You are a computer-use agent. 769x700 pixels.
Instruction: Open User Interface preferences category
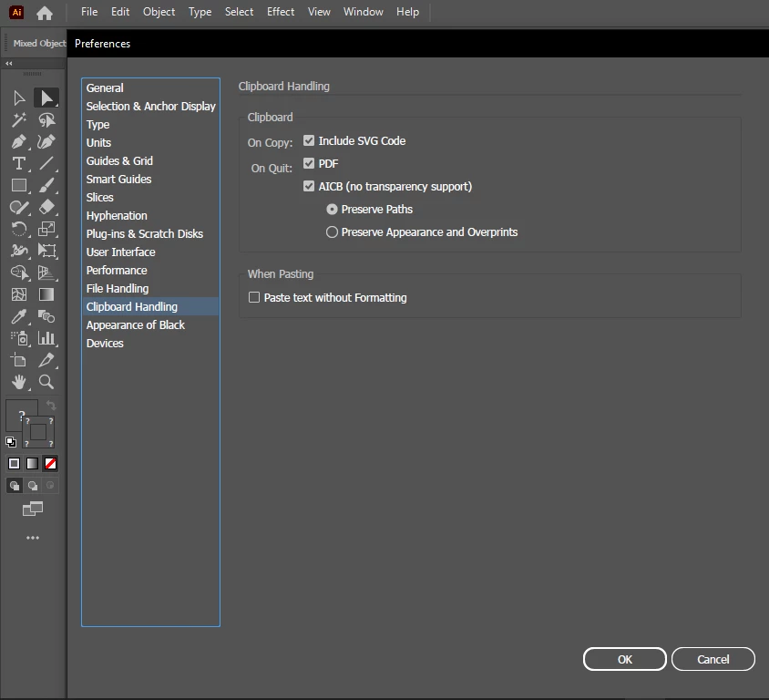point(150,252)
